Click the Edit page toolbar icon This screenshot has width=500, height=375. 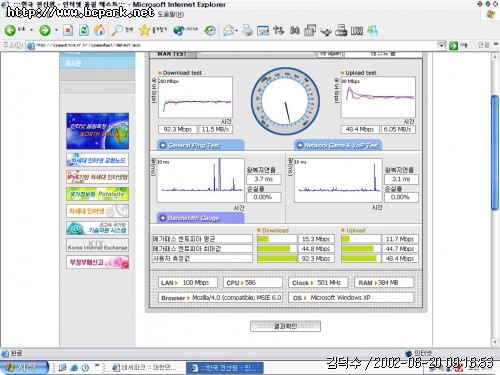[x=263, y=31]
